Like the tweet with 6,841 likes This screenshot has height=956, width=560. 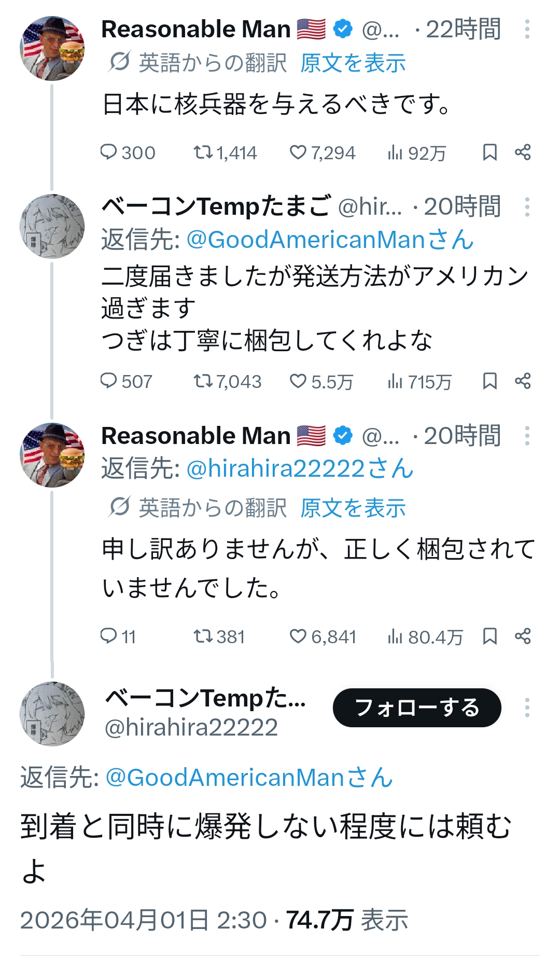[298, 636]
